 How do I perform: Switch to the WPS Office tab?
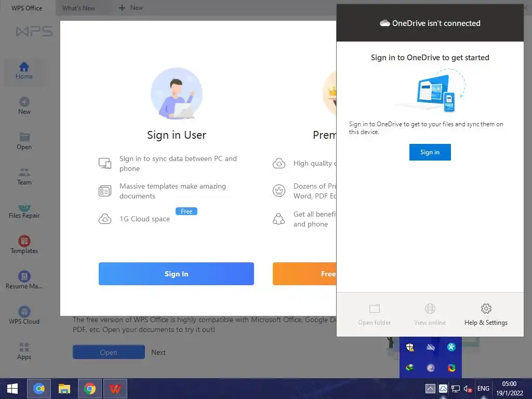27,8
